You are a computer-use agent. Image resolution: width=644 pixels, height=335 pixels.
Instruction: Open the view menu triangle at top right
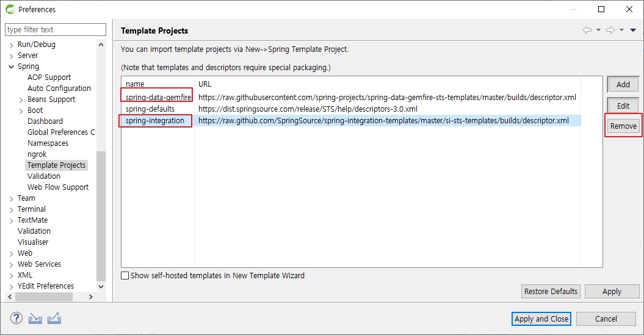click(x=633, y=30)
